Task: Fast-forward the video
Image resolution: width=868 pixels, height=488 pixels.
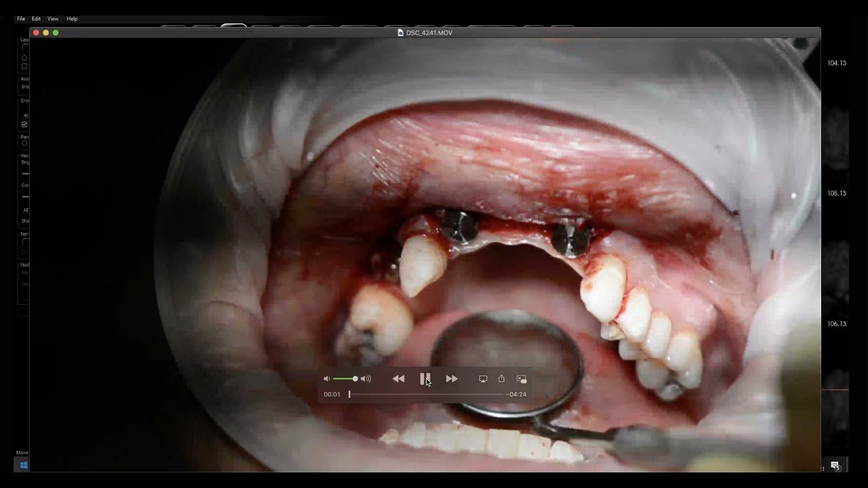Action: [x=452, y=379]
